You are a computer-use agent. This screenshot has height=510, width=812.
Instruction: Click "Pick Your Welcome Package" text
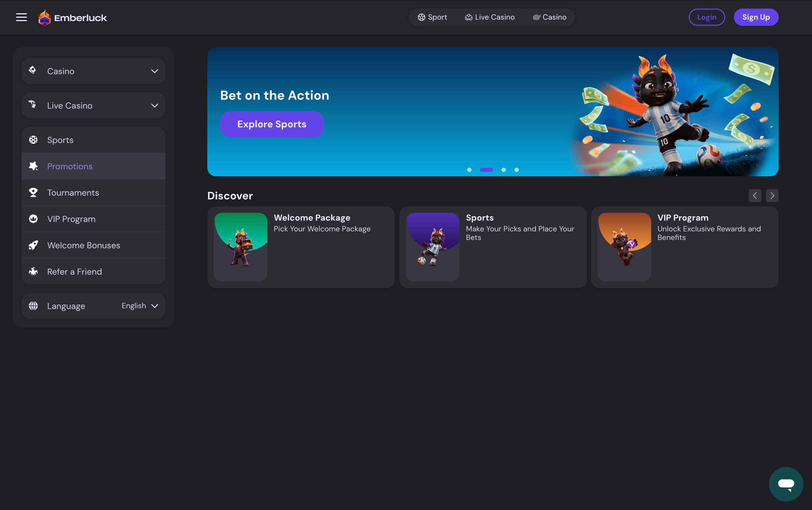322,229
